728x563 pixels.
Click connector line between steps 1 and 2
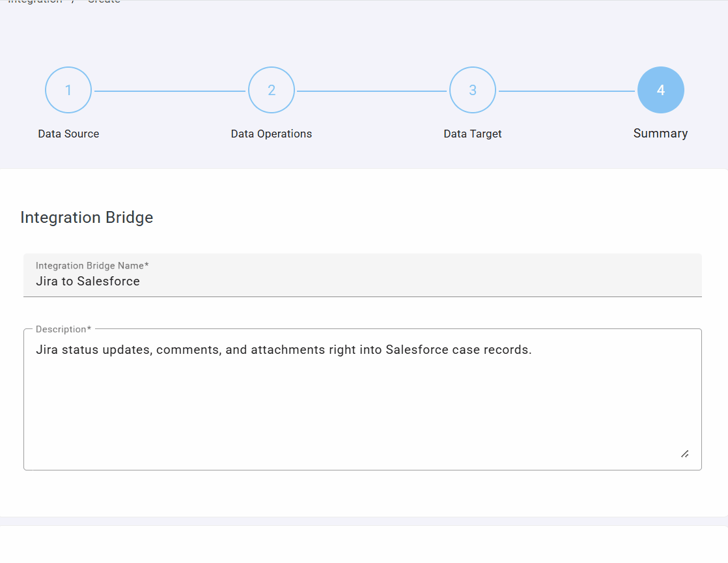tap(170, 91)
